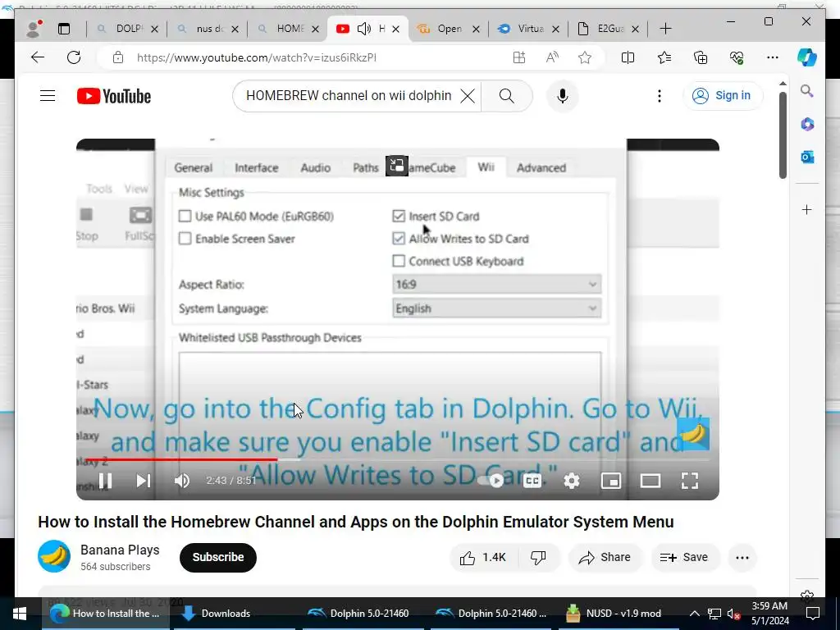Toggle closed captions in the player
The width and height of the screenshot is (840, 630).
click(x=532, y=481)
